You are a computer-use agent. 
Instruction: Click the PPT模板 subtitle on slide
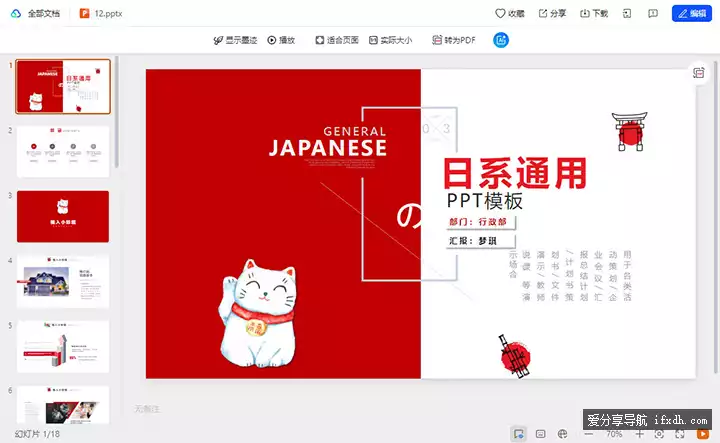pyautogui.click(x=484, y=201)
